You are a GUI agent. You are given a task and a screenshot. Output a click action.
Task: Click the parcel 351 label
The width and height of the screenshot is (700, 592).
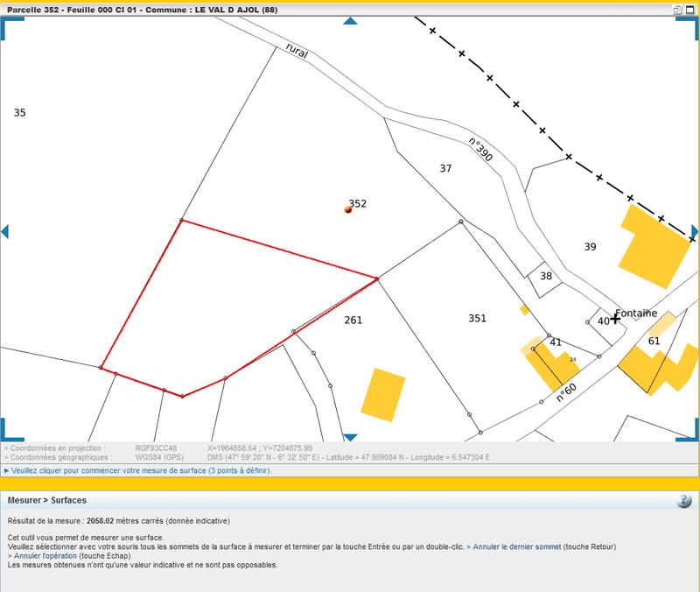click(478, 318)
